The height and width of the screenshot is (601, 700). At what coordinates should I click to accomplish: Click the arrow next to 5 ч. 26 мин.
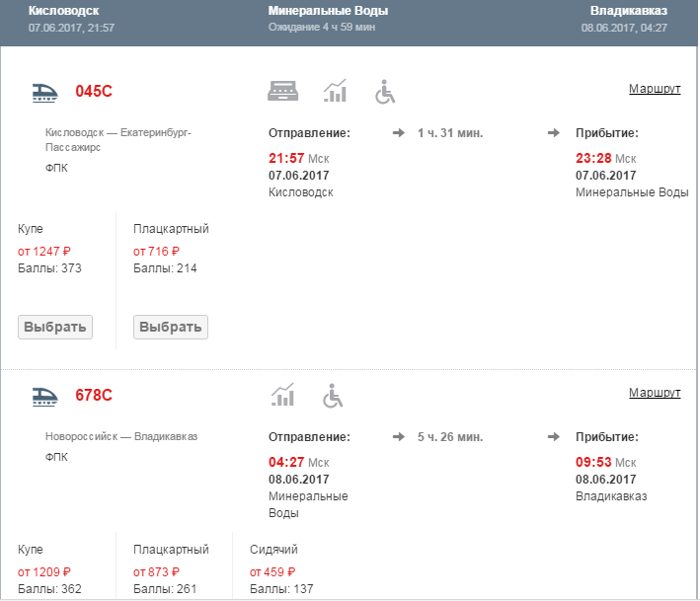coord(399,436)
